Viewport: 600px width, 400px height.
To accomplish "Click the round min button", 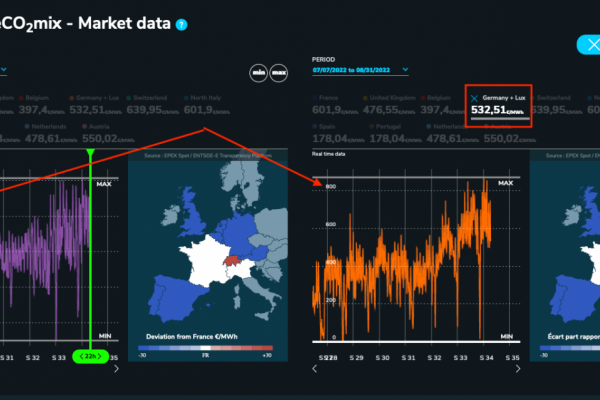I will tap(258, 74).
